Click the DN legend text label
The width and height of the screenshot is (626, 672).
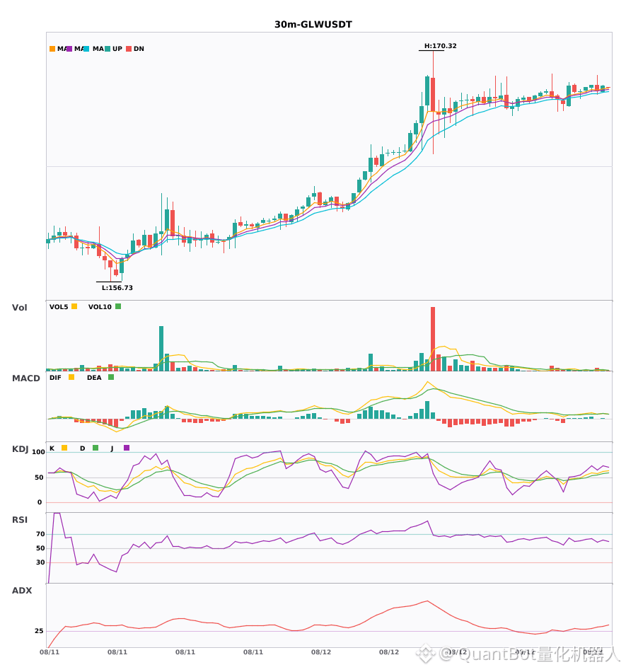tap(139, 49)
